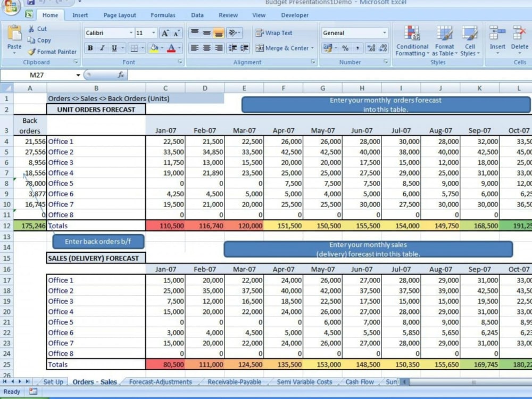Increase font size with Grow Font
532x399 pixels.
165,33
